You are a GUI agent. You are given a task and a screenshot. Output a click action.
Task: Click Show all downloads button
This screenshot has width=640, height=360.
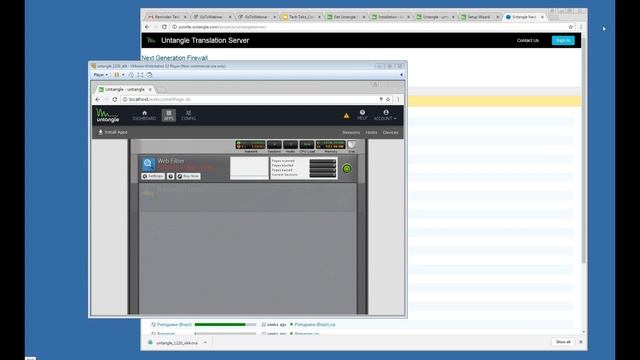(563, 342)
